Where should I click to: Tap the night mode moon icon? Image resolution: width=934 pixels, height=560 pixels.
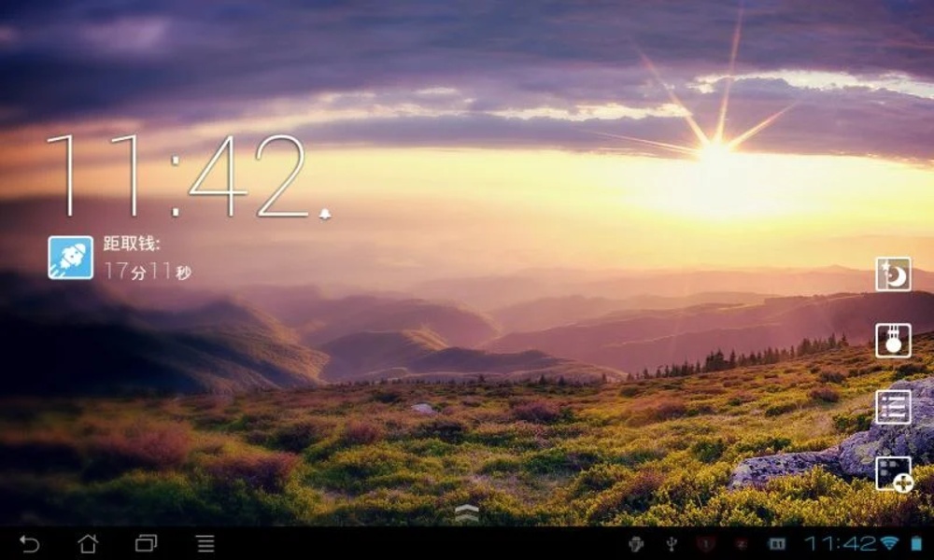tap(893, 274)
